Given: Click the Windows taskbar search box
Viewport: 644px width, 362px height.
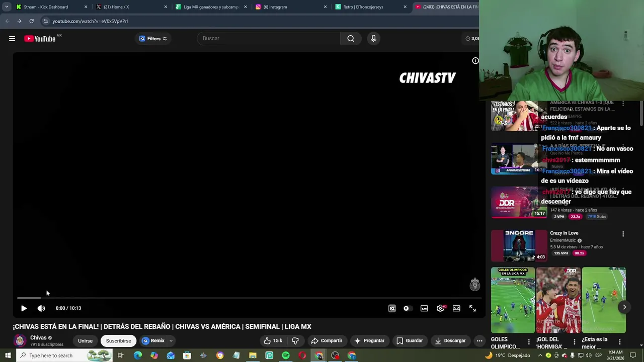Looking at the screenshot, I should point(63,355).
